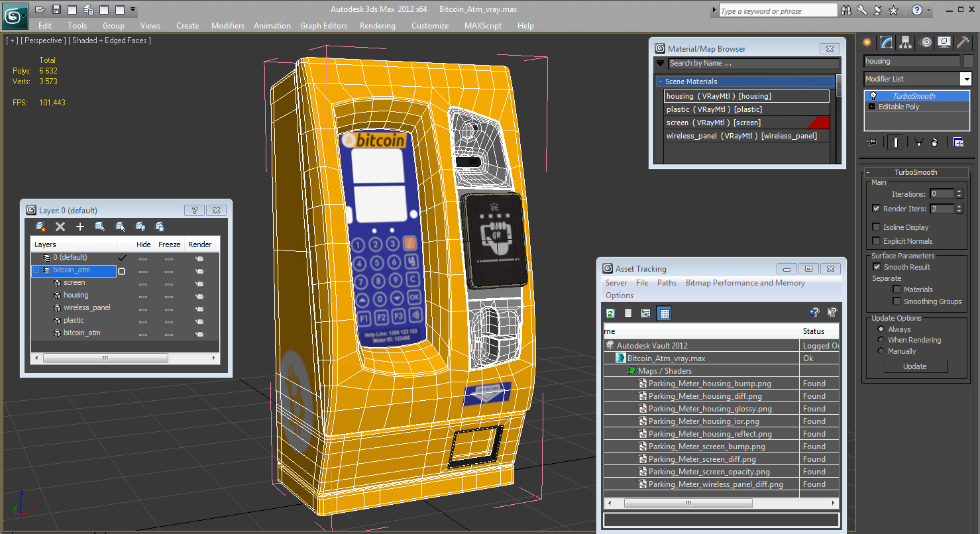Select Always update option
Screen dimensions: 980x534
click(881, 329)
